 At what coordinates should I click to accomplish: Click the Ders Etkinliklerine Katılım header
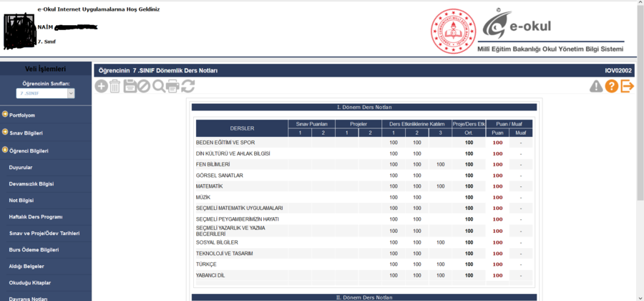tap(417, 124)
